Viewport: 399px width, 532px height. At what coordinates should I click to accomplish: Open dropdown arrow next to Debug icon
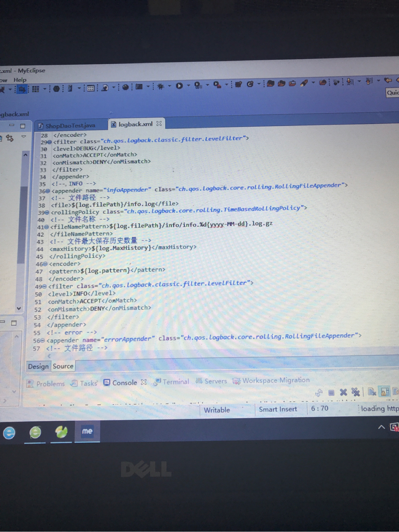170,86
